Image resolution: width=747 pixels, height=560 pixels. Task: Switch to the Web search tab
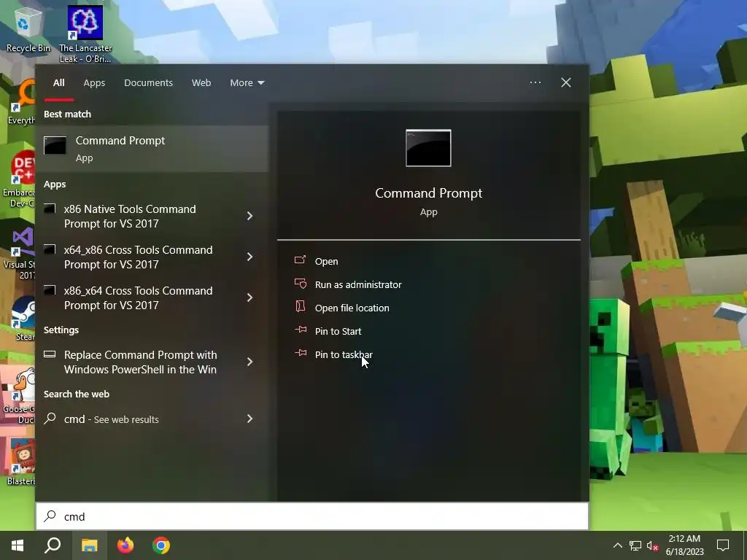(x=201, y=83)
